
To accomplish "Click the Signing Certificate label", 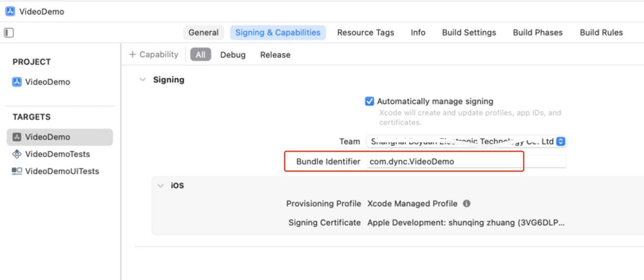I will pyautogui.click(x=325, y=223).
